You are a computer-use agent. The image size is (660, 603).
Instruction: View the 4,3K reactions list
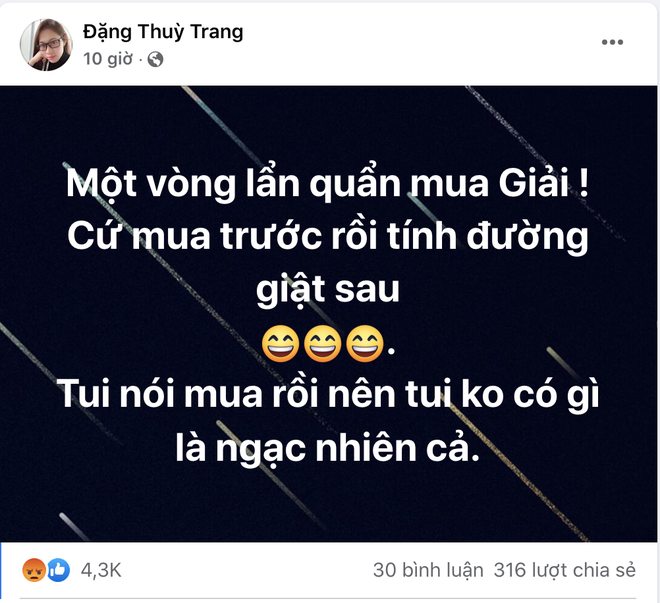click(101, 570)
